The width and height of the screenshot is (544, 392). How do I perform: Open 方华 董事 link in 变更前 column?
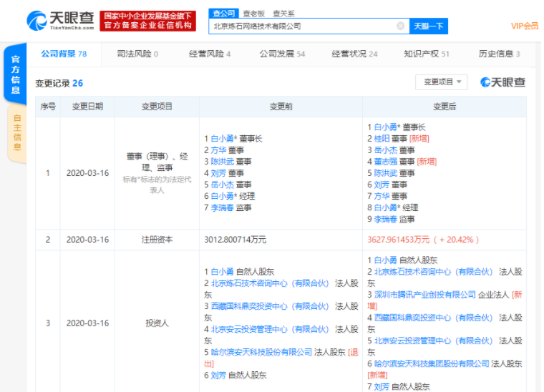pos(218,150)
